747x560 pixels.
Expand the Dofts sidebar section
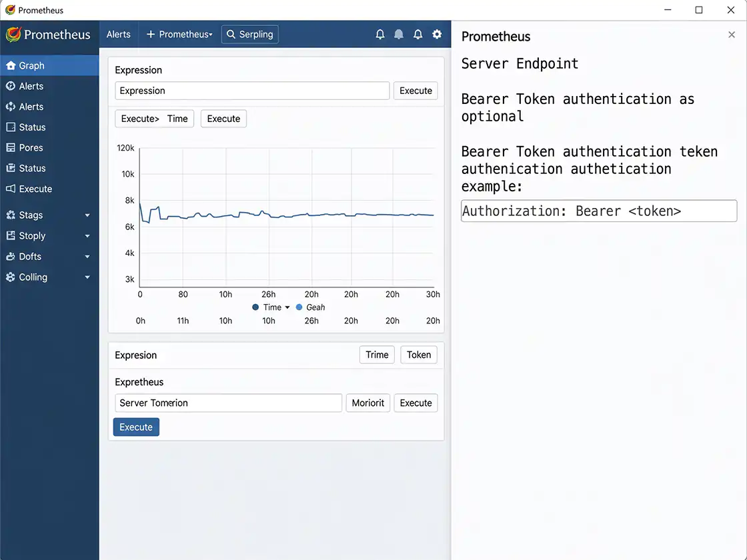87,257
